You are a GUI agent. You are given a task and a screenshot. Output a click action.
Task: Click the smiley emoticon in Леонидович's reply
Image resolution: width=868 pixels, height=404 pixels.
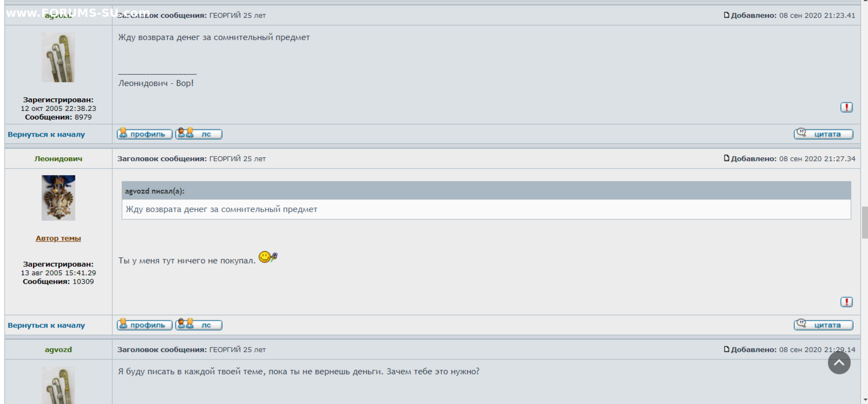(268, 257)
